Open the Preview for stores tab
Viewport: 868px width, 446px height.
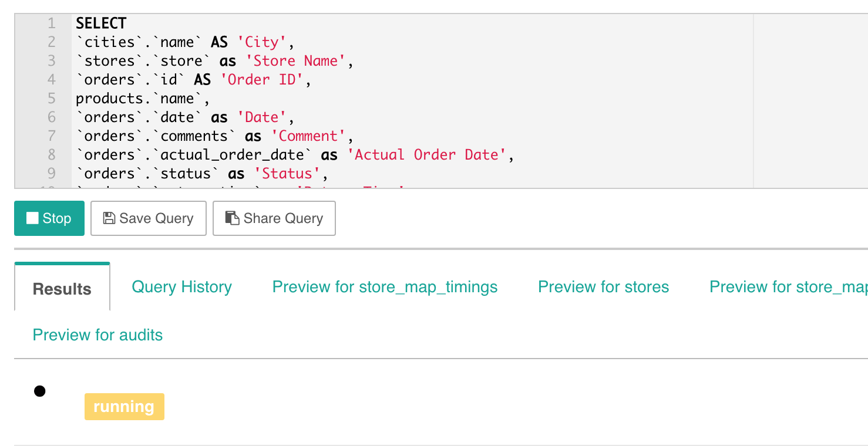tap(603, 287)
